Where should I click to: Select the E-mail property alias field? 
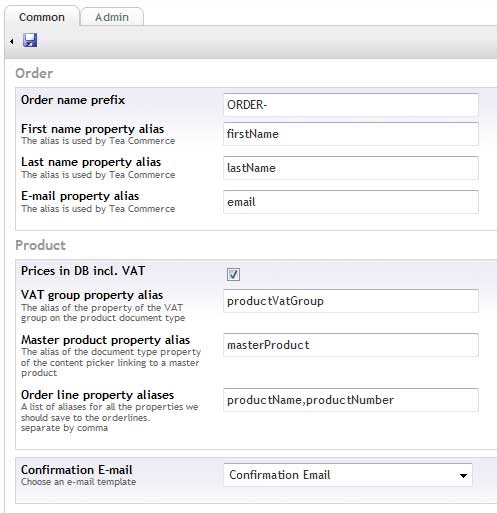[x=351, y=202]
